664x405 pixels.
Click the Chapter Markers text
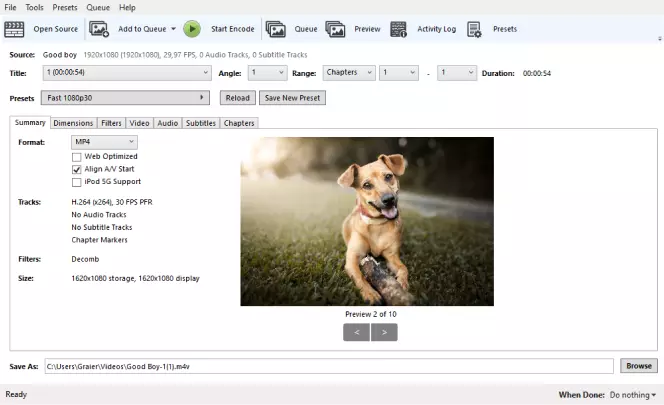(100, 240)
